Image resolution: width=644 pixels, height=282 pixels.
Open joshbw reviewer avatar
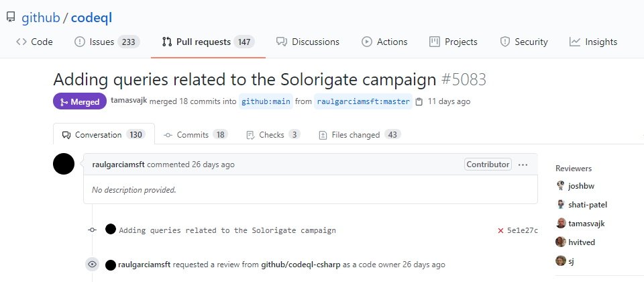click(x=561, y=185)
